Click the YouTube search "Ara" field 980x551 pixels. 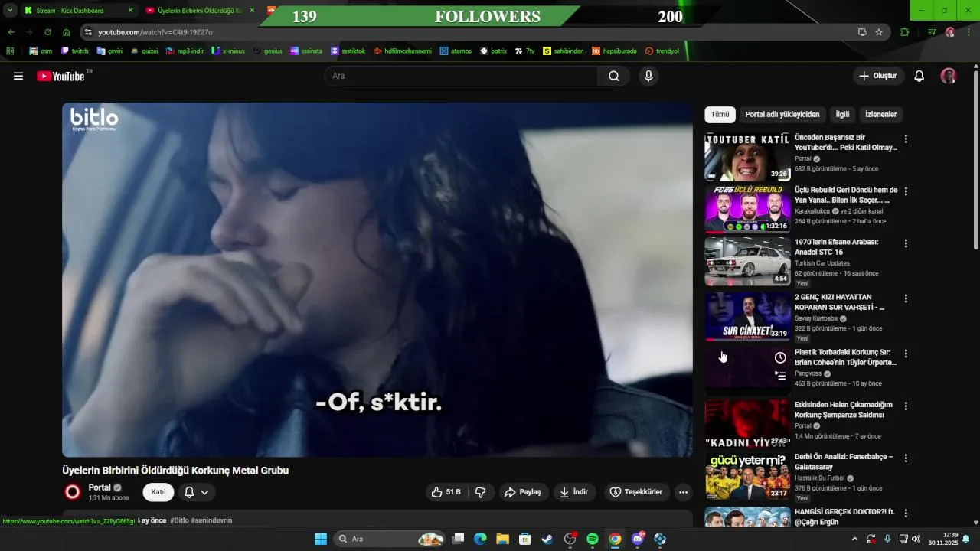pos(462,76)
